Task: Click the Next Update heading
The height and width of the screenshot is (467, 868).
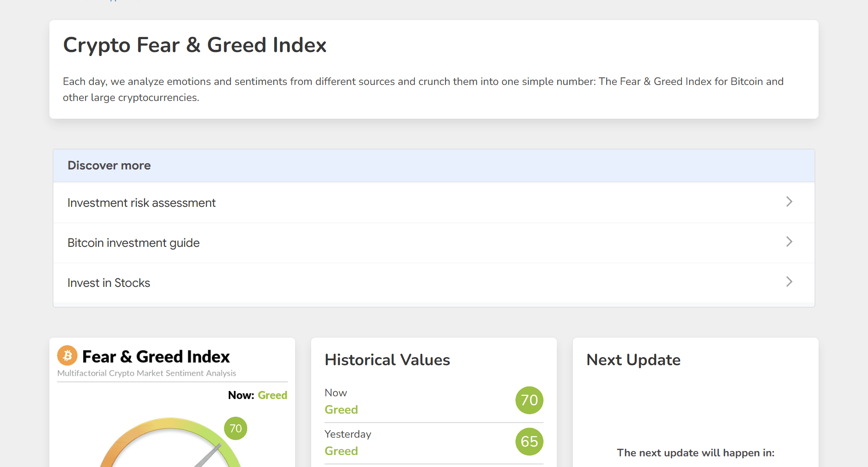Action: click(x=633, y=360)
